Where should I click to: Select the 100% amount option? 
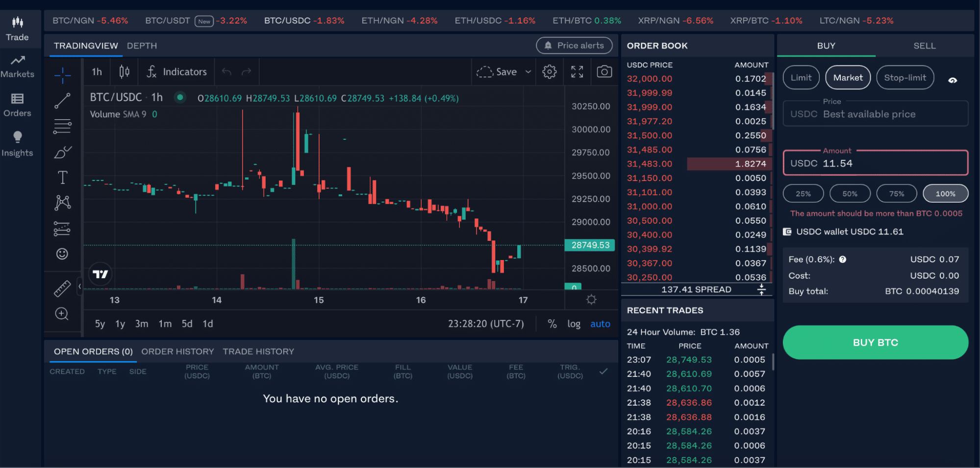tap(945, 193)
